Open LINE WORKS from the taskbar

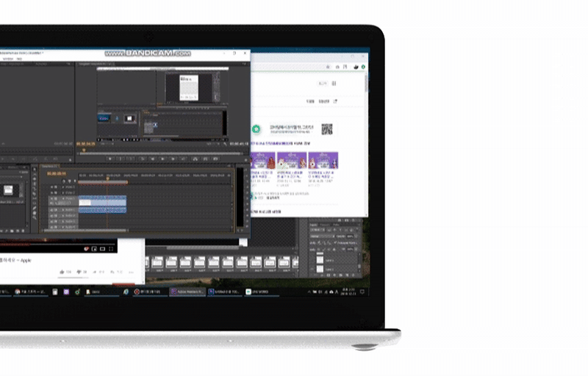[x=259, y=292]
